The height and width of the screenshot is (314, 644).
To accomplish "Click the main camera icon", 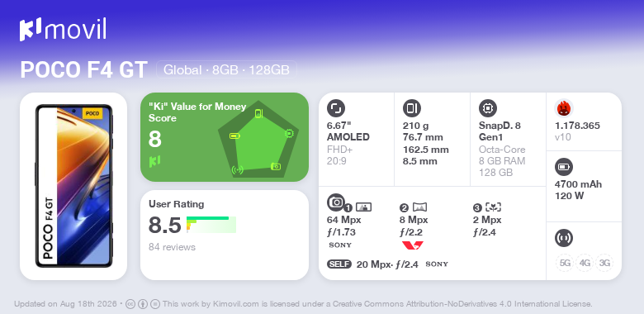I will (336, 202).
